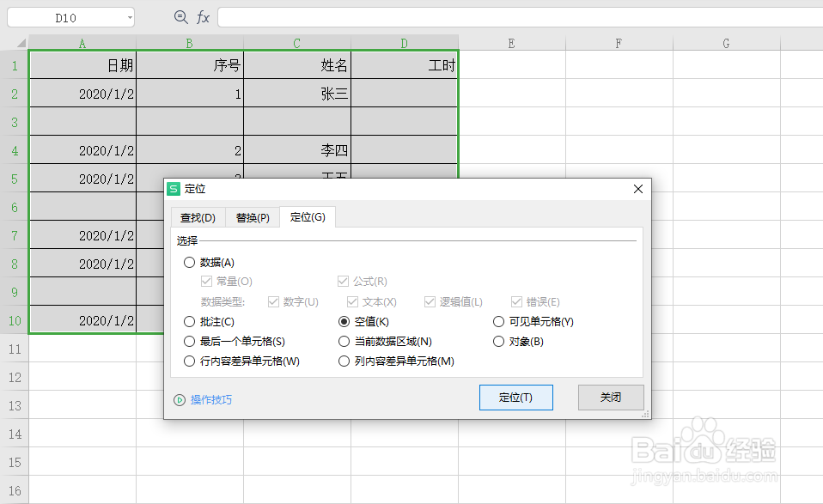Select the 批注(C) radio option
The height and width of the screenshot is (504, 823).
tap(189, 321)
